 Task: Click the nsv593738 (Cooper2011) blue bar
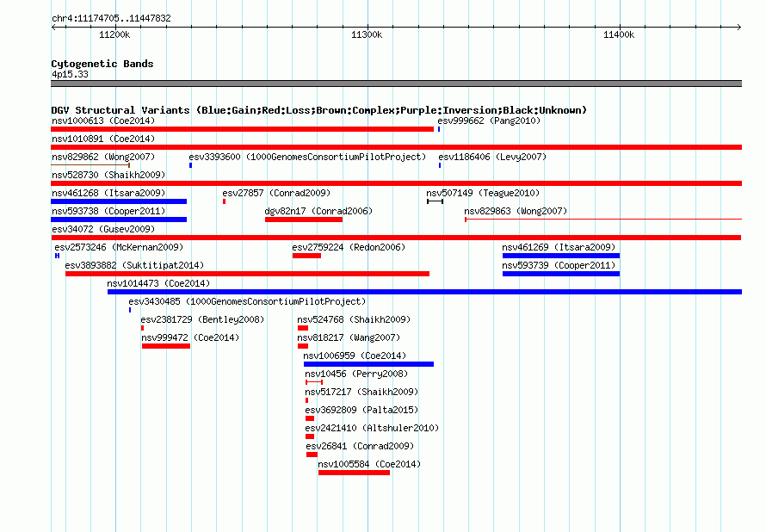[119, 220]
